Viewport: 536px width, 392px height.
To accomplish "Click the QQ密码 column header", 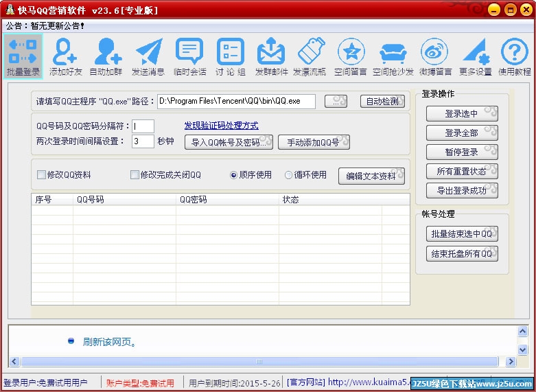I will tap(227, 199).
